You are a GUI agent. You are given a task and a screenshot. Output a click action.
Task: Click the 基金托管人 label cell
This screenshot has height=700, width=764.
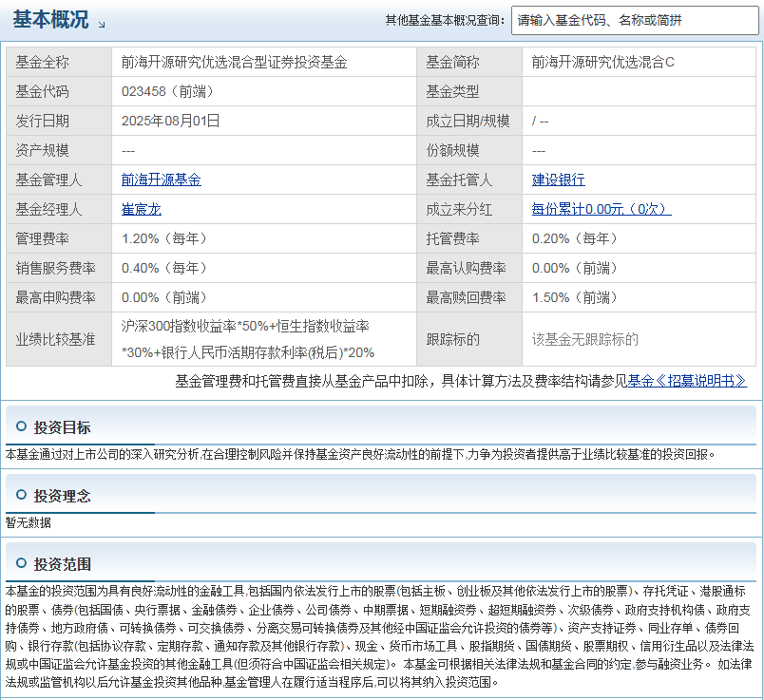click(x=469, y=180)
